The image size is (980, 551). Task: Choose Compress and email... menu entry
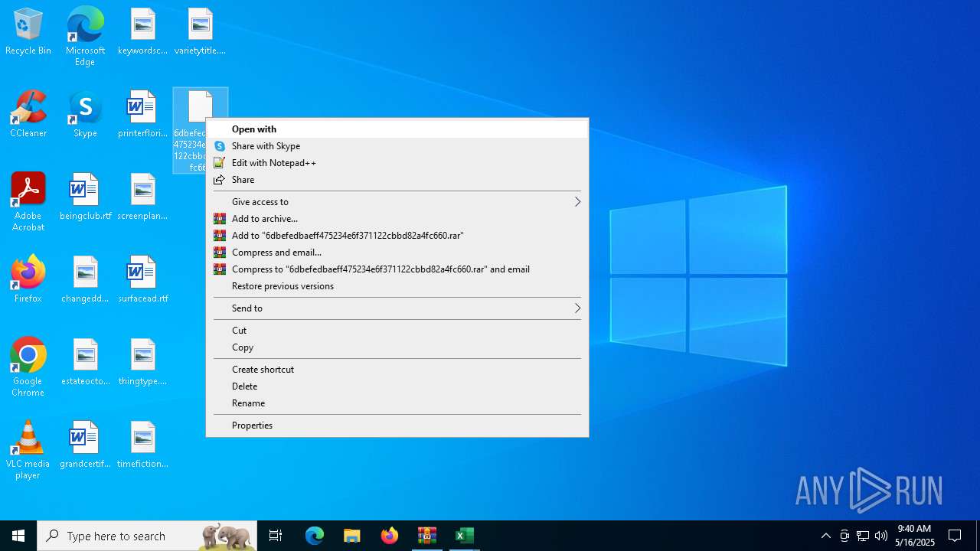[x=397, y=253]
